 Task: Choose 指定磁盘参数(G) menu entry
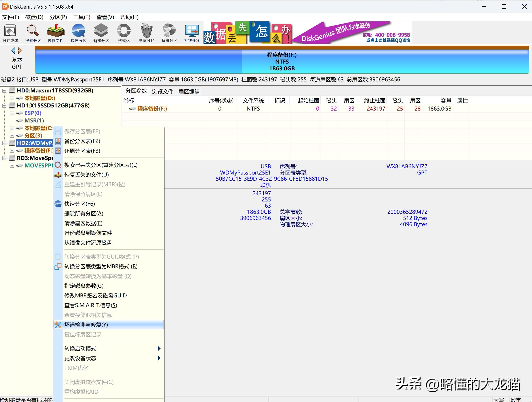click(108, 286)
